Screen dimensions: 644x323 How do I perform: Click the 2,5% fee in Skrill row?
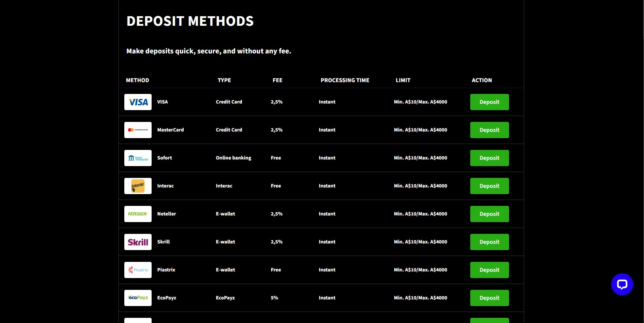[277, 242]
